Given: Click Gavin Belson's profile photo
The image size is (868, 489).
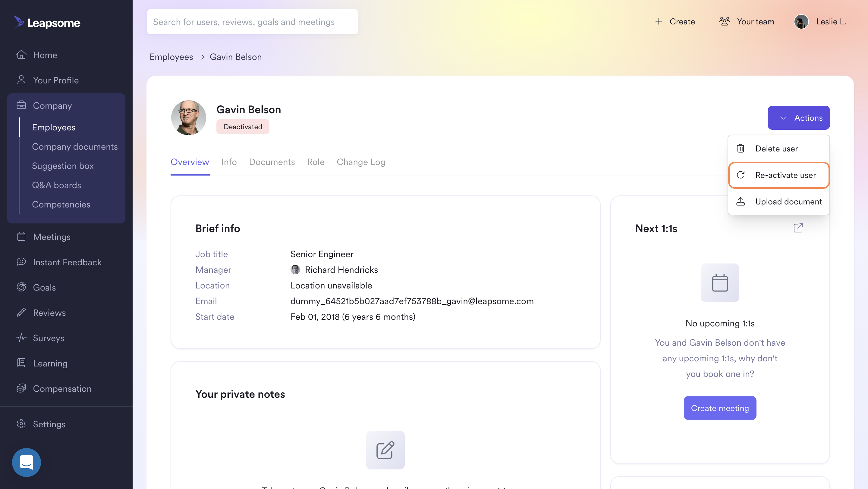Looking at the screenshot, I should [x=188, y=117].
